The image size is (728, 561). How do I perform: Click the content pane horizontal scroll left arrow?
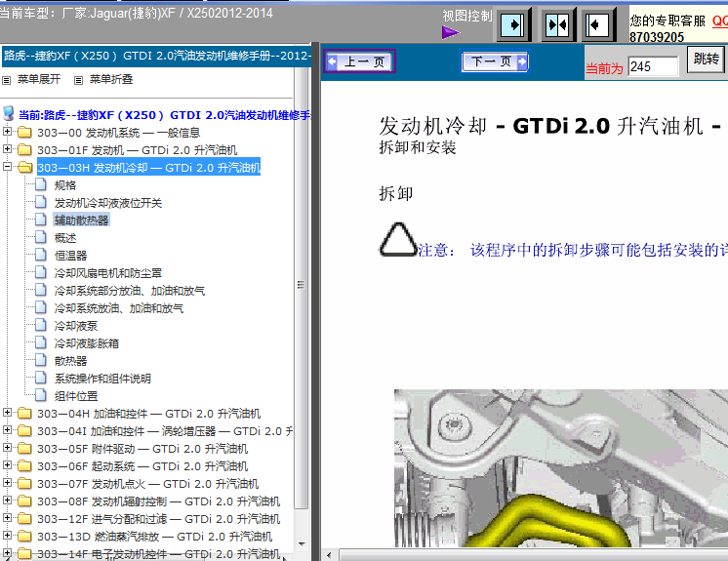[x=329, y=555]
